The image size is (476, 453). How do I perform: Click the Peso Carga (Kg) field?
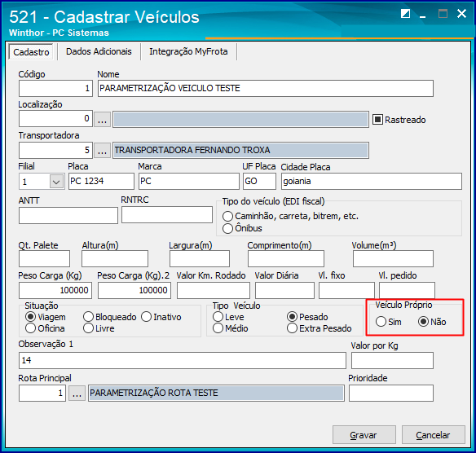click(x=55, y=290)
